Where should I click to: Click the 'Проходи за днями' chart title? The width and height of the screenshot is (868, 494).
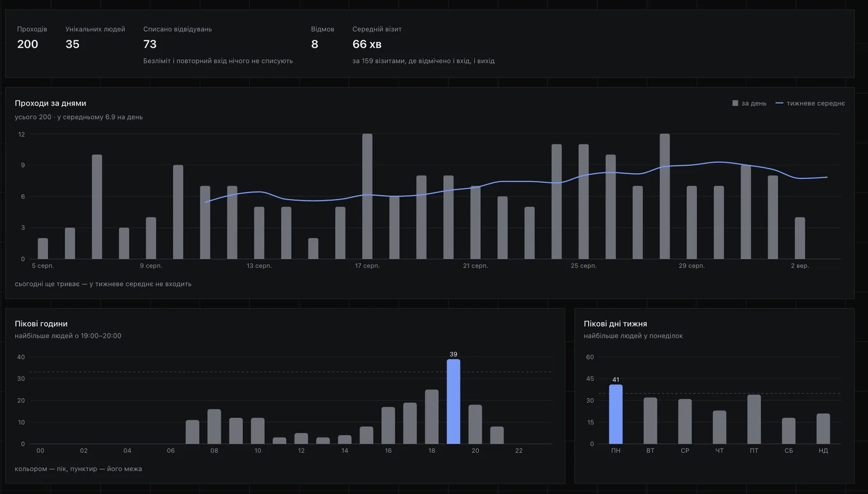[x=50, y=103]
